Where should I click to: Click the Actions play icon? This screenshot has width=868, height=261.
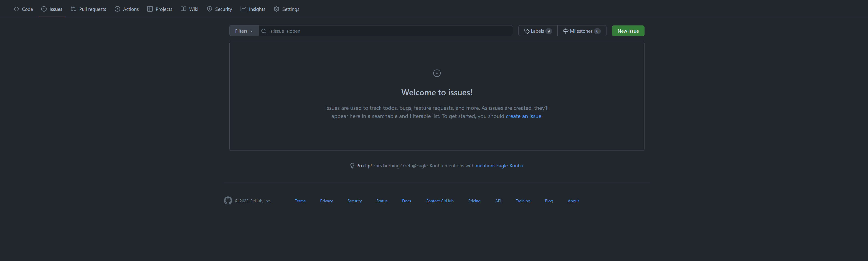[117, 9]
